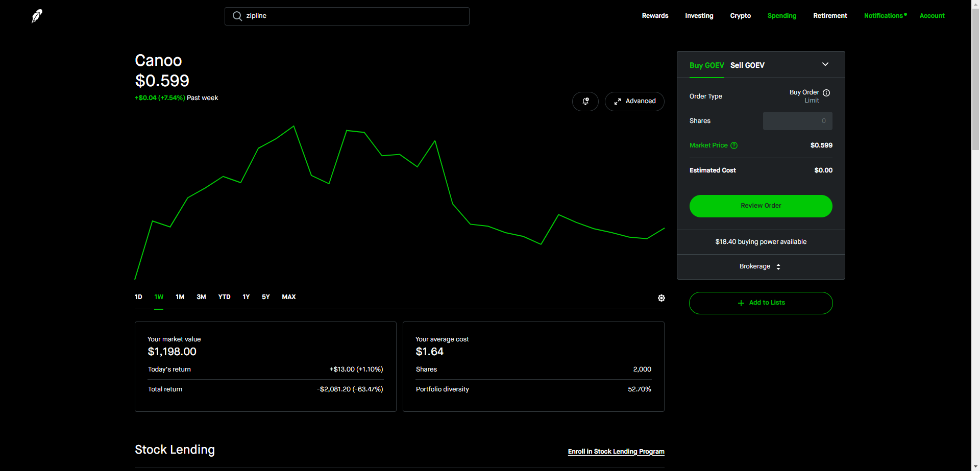
Task: Follow Enroll in Stock Lending Program link
Action: pyautogui.click(x=616, y=452)
